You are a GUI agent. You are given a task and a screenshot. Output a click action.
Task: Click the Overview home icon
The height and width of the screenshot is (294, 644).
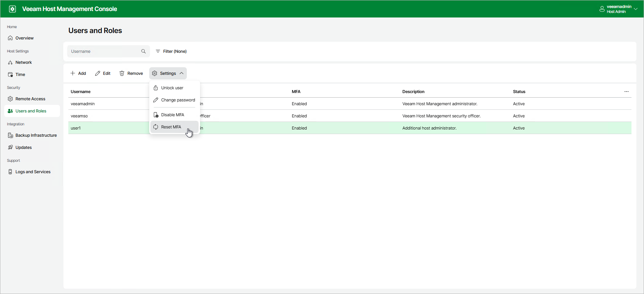(10, 38)
